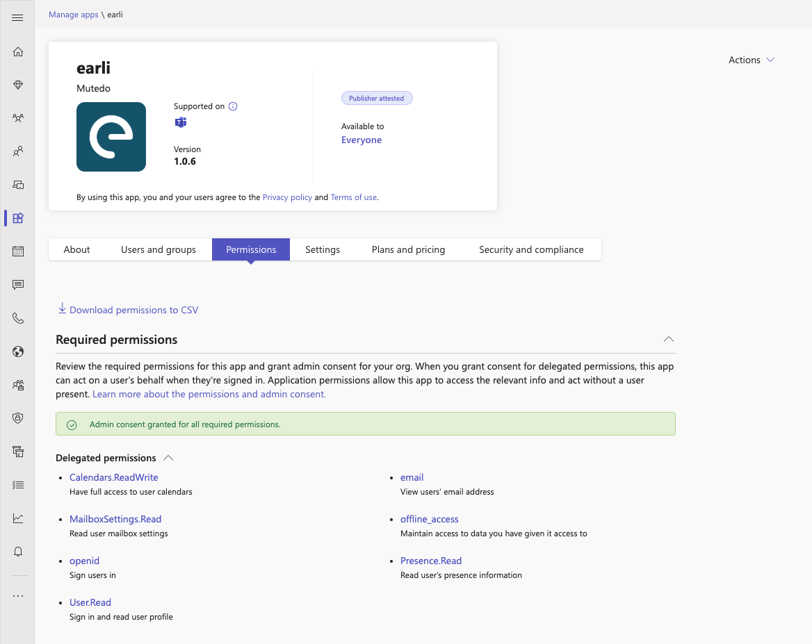Open the Calendars.ReadWrite permission link
The height and width of the screenshot is (644, 812).
pos(114,477)
